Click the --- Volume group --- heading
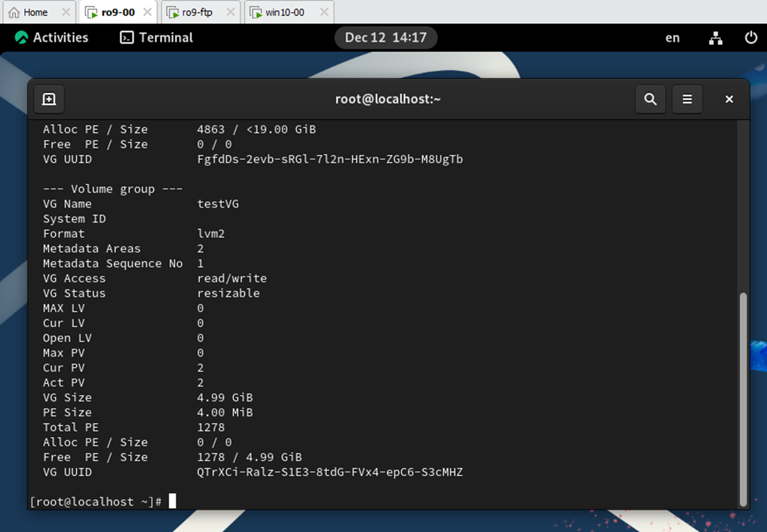Screen dimensions: 767x532 point(113,189)
